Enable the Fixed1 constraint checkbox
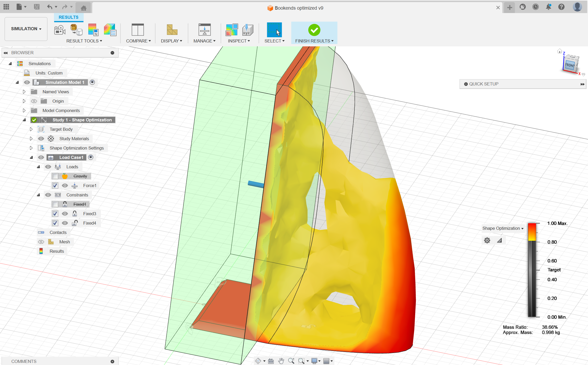The width and height of the screenshot is (588, 365). (x=55, y=204)
